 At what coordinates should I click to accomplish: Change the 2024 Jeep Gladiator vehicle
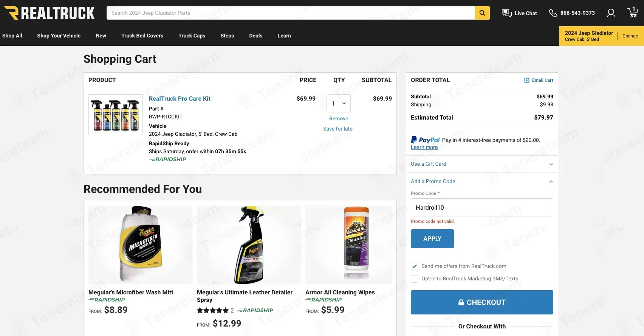[x=630, y=36]
